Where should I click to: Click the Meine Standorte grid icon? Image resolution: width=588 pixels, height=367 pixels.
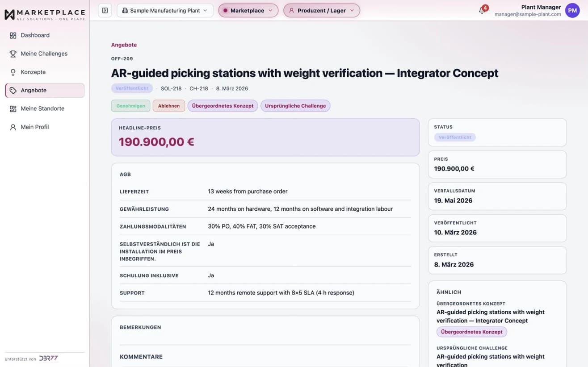pos(13,108)
